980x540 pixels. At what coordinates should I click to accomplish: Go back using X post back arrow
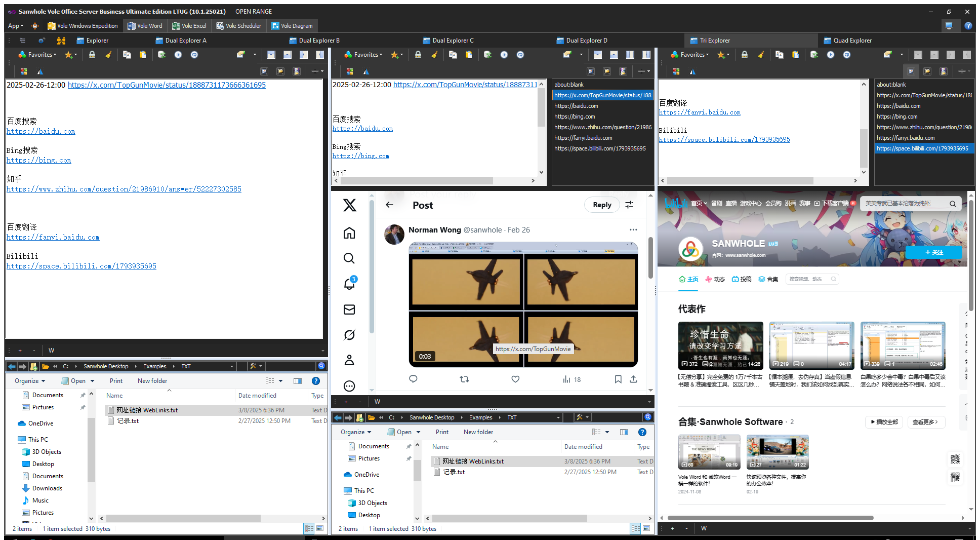coord(389,205)
